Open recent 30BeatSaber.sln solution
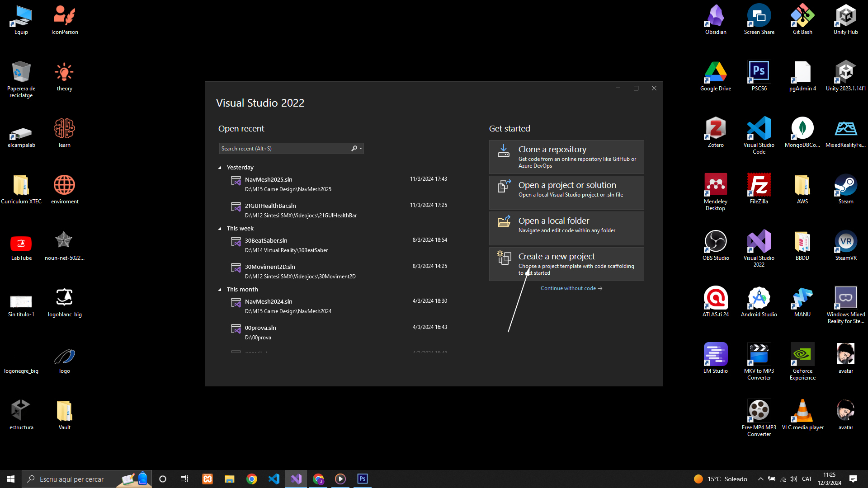The height and width of the screenshot is (488, 868). pos(266,241)
